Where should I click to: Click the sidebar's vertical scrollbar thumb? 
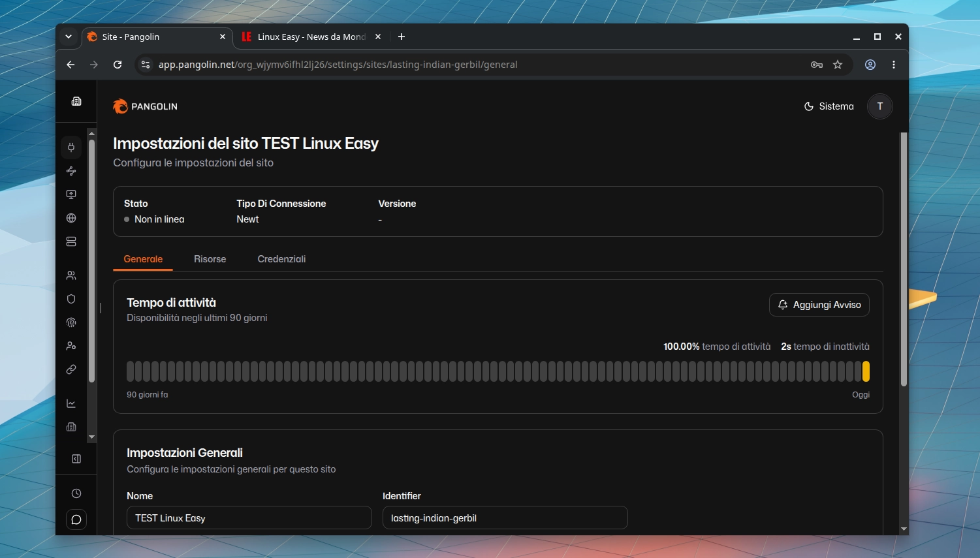[92, 261]
